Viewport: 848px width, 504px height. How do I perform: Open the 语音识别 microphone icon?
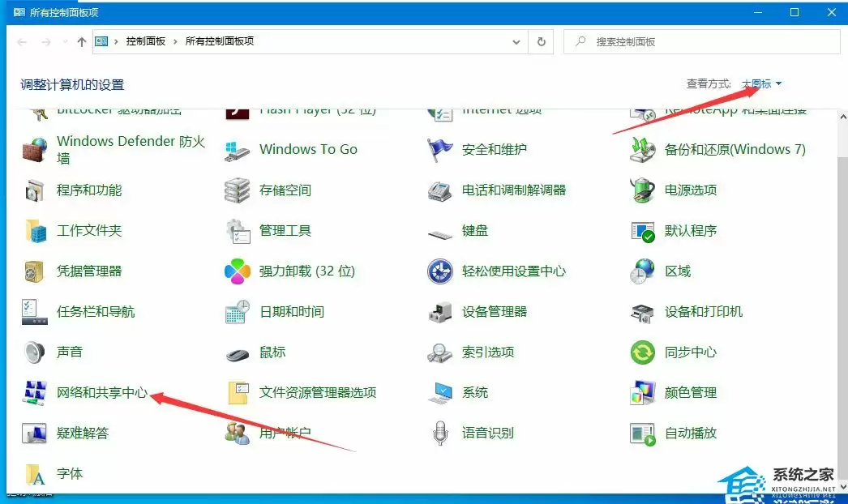coord(439,434)
